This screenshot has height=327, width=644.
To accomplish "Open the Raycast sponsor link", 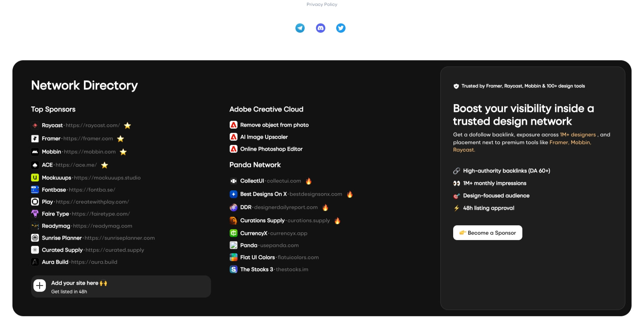I will 81,125.
